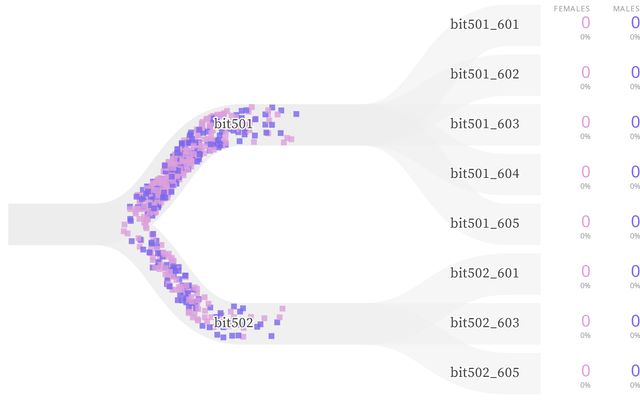
Task: Choose the bit501_603 destination label
Action: tap(484, 124)
